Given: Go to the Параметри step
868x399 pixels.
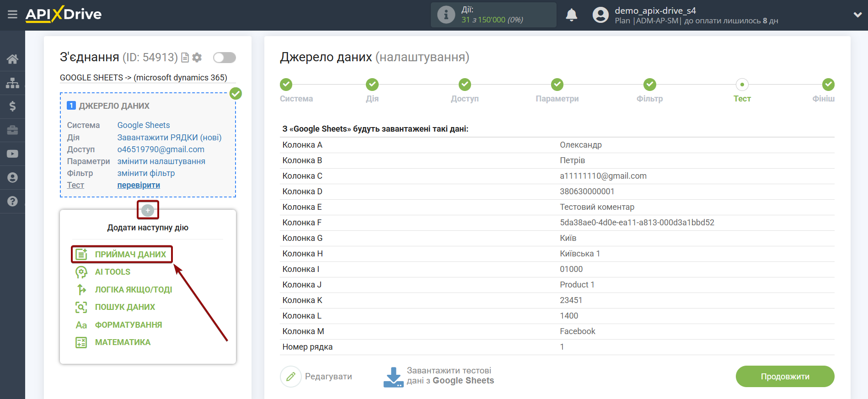Looking at the screenshot, I should pos(557,85).
